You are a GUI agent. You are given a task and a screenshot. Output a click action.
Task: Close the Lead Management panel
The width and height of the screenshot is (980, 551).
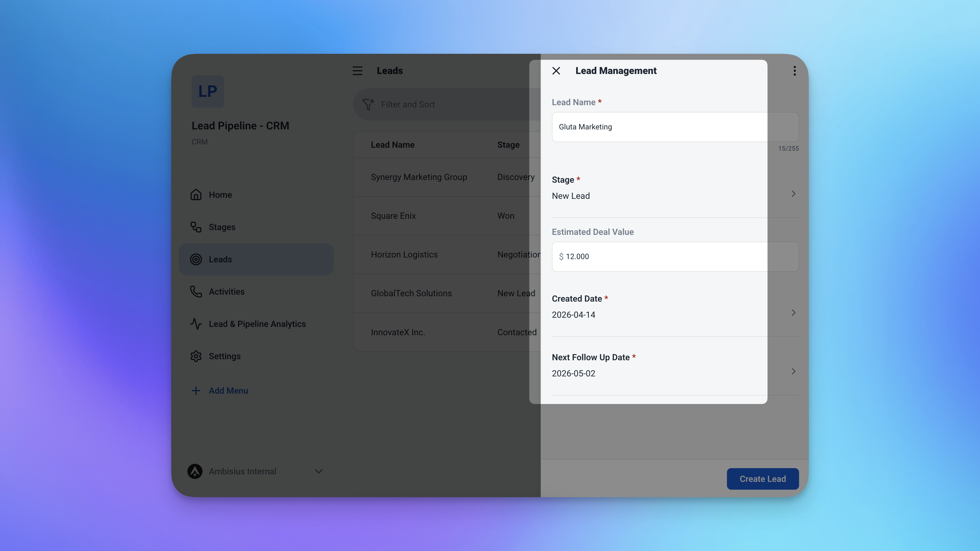click(556, 71)
